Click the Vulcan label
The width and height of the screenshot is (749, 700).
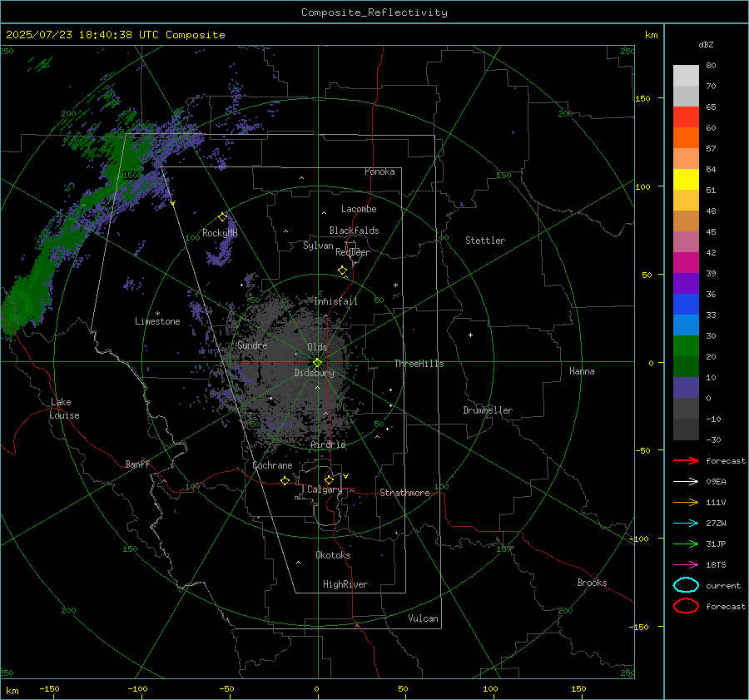tap(423, 618)
